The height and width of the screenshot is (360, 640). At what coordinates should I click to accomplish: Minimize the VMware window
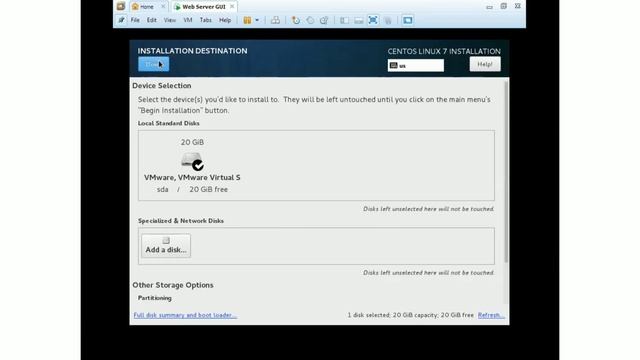(x=489, y=7)
